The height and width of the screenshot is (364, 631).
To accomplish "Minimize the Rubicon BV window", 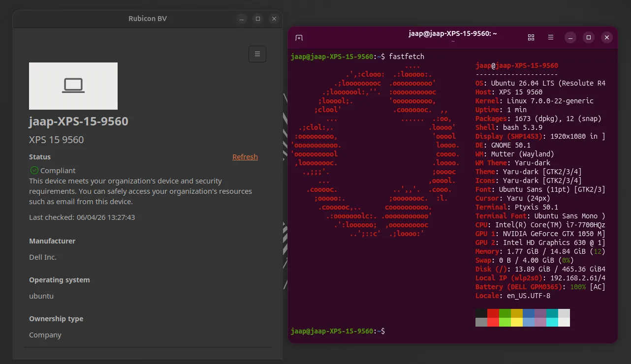I will click(241, 19).
